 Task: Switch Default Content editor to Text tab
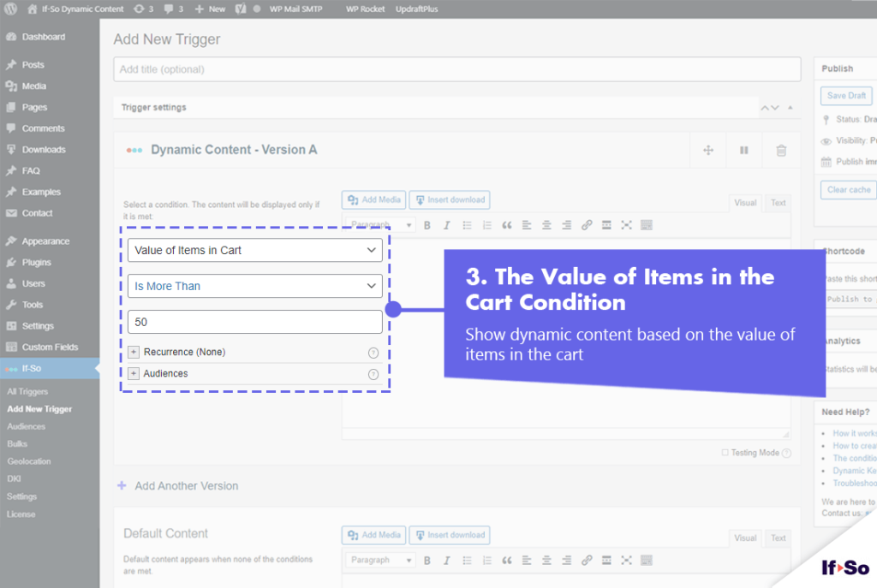tap(778, 538)
